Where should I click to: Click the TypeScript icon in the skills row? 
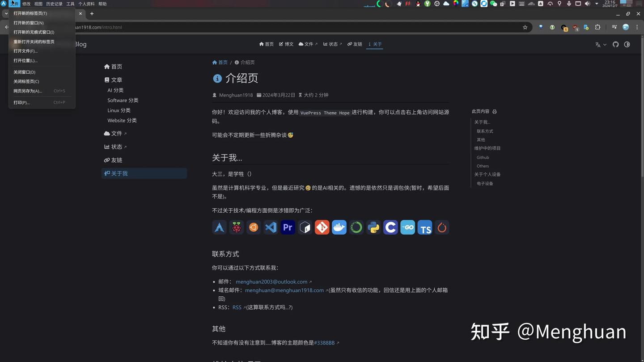point(424,227)
